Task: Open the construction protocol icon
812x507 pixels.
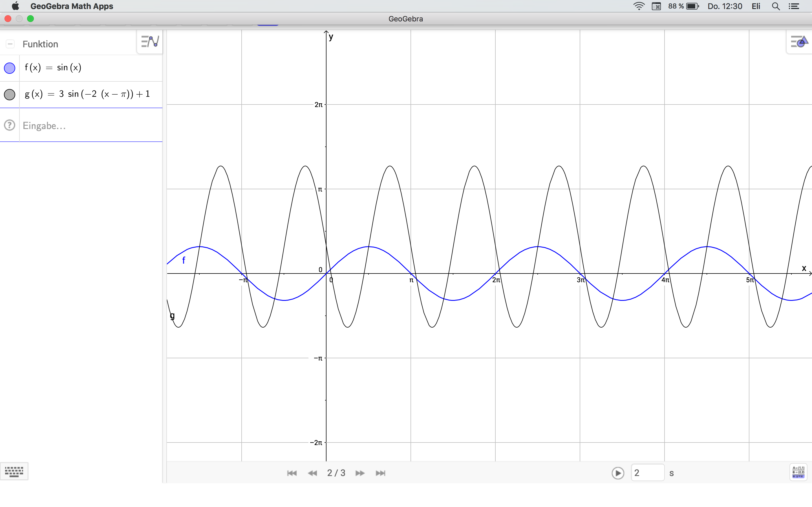Action: (798, 472)
